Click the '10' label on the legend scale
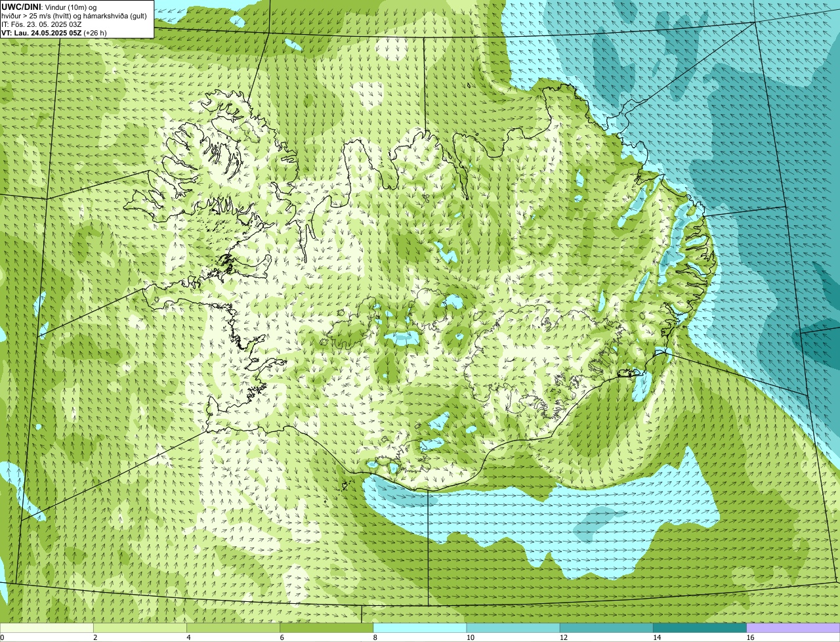Viewport: 840px width, 642px height. (x=471, y=637)
